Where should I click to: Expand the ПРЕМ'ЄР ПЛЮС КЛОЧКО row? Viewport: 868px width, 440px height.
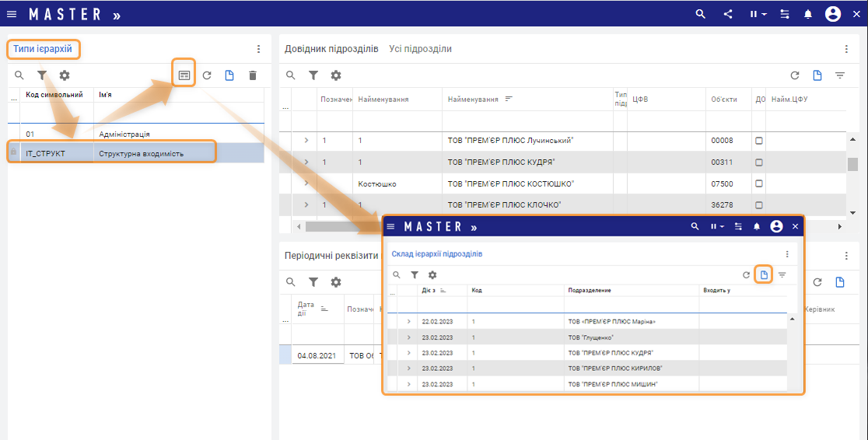tap(306, 205)
